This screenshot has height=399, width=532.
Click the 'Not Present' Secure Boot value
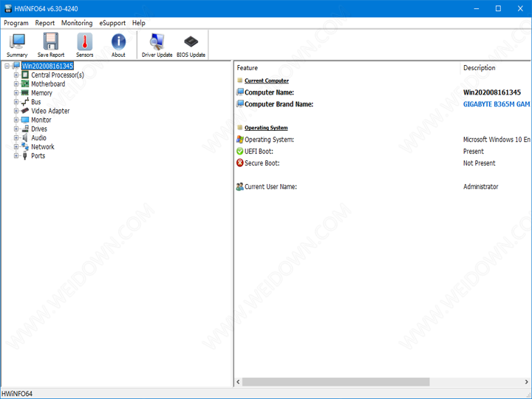(x=479, y=163)
